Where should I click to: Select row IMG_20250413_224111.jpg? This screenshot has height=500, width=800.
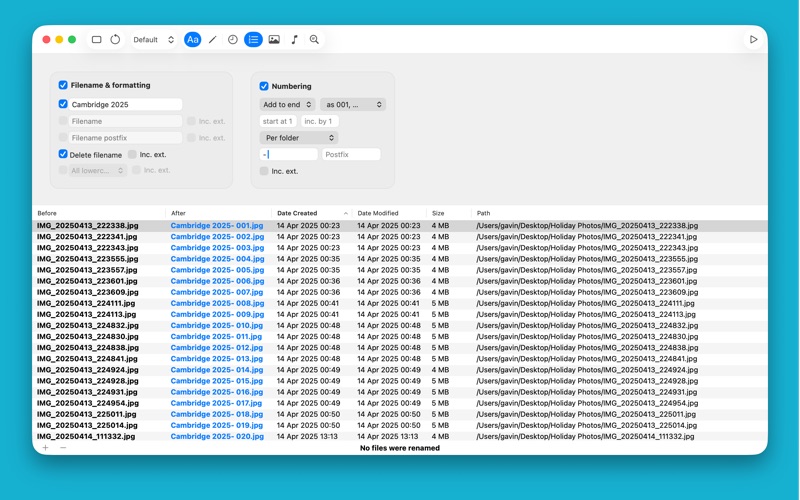point(399,303)
